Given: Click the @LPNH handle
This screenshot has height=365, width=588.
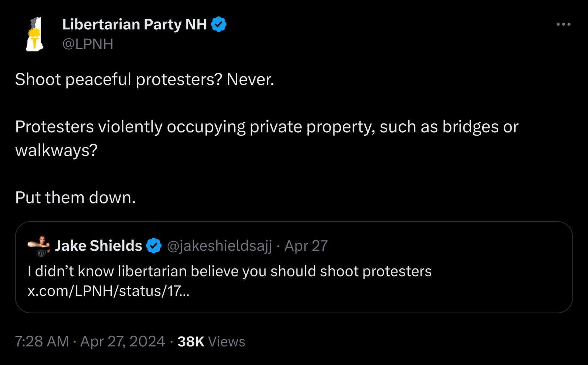Looking at the screenshot, I should (88, 44).
